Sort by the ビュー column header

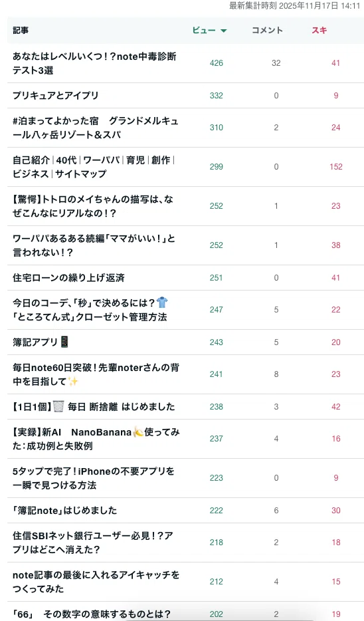[205, 30]
